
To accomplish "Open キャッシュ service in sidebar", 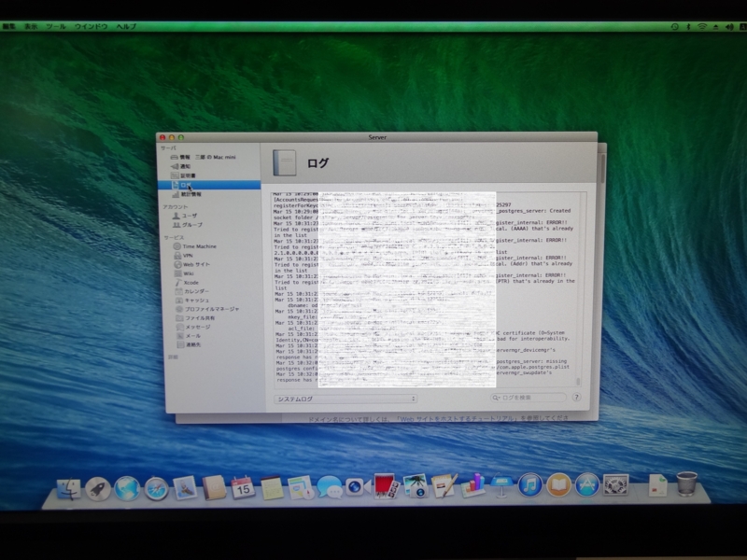I will (x=192, y=300).
